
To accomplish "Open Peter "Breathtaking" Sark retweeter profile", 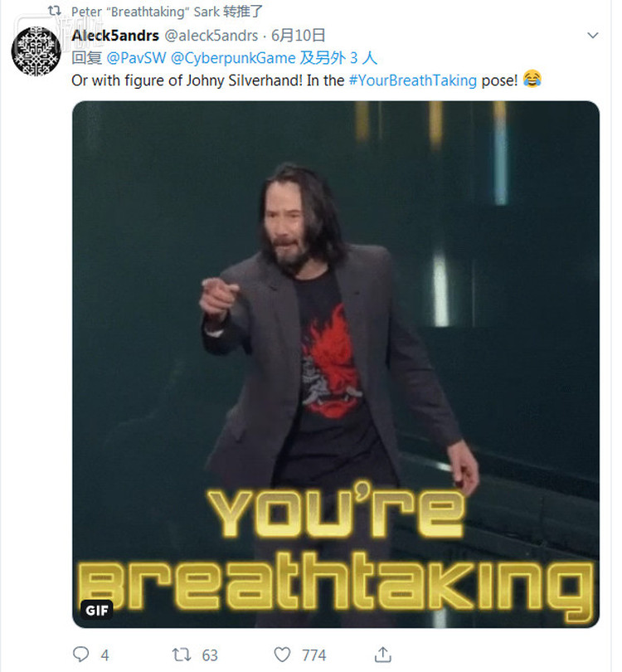I will tap(146, 12).
